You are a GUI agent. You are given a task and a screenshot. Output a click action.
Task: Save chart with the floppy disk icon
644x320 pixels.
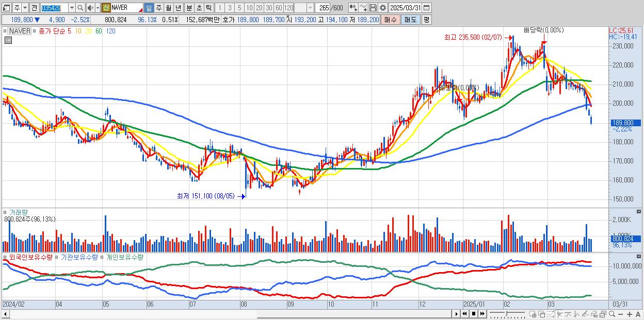tap(373, 8)
